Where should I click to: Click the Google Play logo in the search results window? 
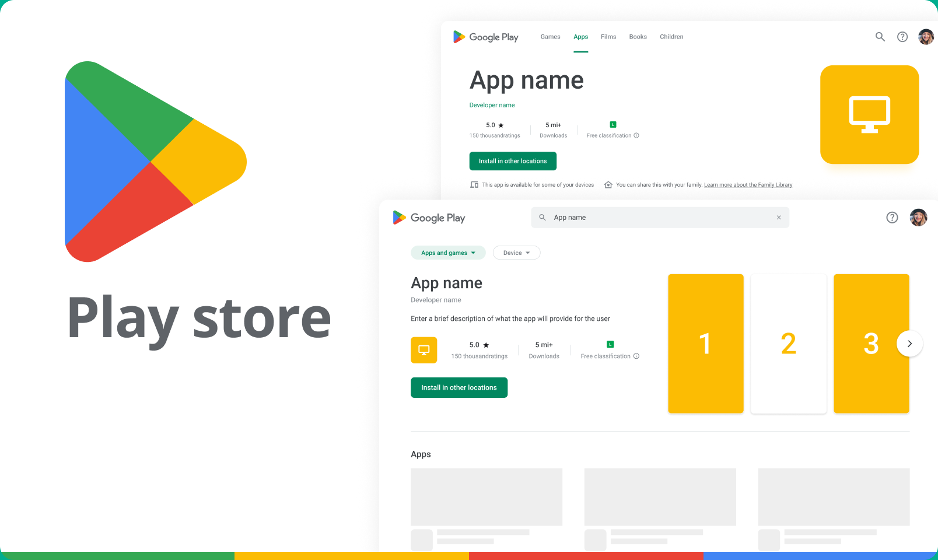coord(429,218)
